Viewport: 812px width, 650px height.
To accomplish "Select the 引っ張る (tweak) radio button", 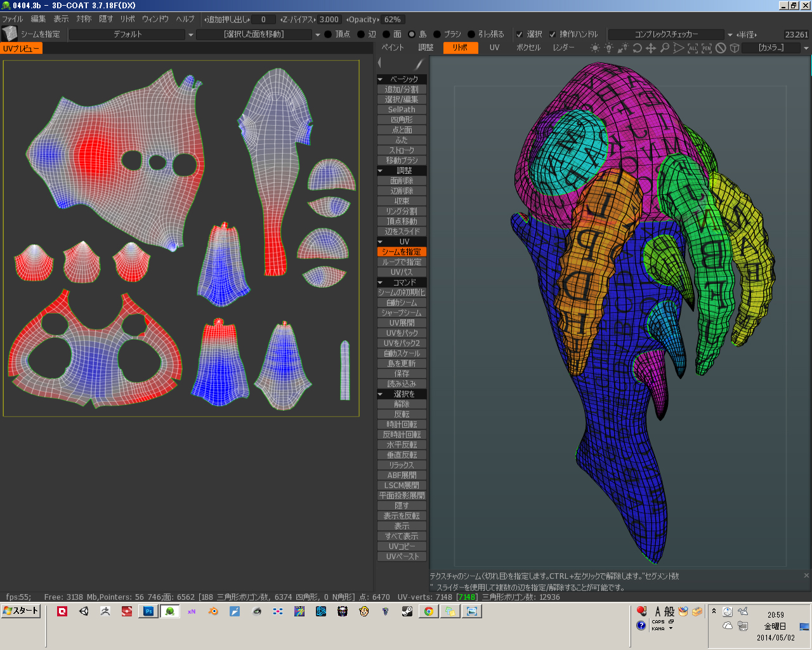I will click(471, 34).
